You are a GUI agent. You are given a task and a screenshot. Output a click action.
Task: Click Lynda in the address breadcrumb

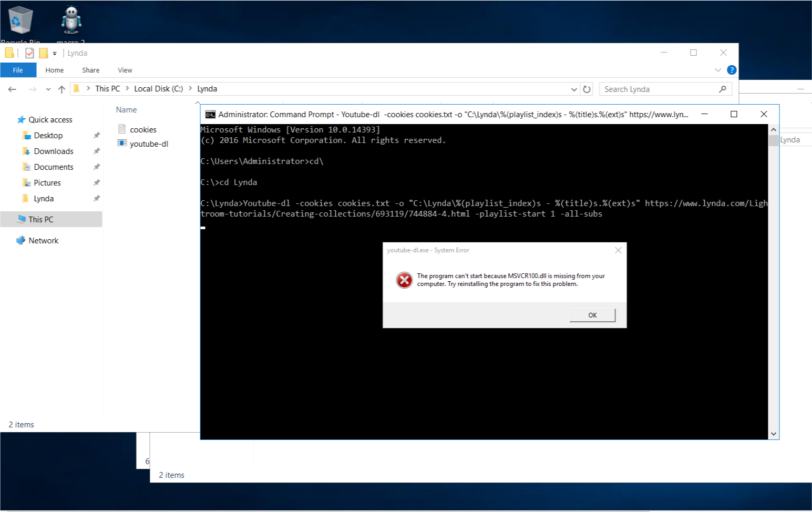[x=207, y=89]
